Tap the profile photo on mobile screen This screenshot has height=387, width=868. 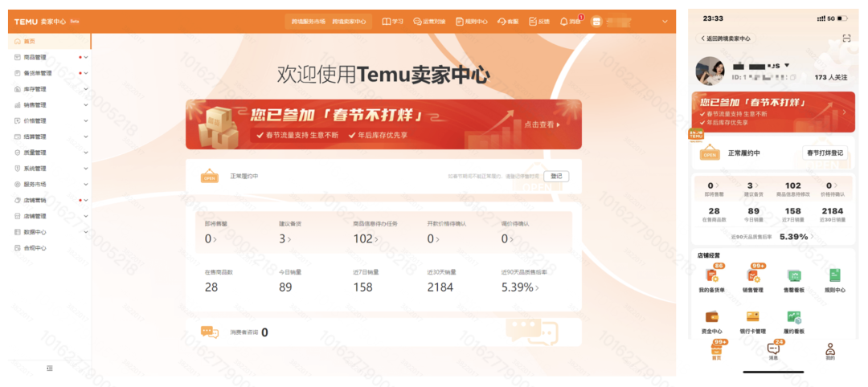pyautogui.click(x=710, y=71)
